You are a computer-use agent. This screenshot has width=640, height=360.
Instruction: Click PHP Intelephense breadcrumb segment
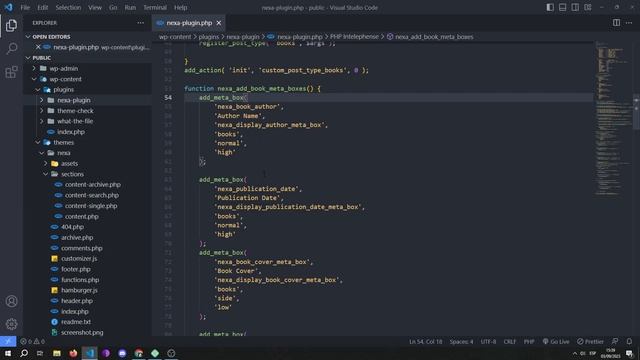tap(354, 37)
